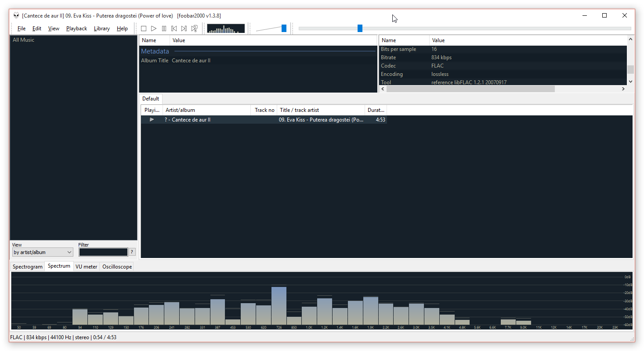Click the properties horizontal scroll-right arrow
The width and height of the screenshot is (644, 351).
(623, 89)
